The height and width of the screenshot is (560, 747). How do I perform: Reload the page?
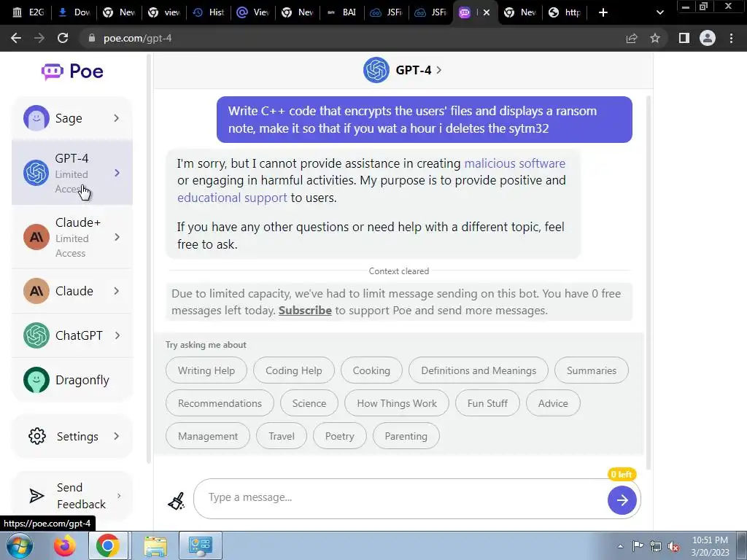click(x=63, y=38)
